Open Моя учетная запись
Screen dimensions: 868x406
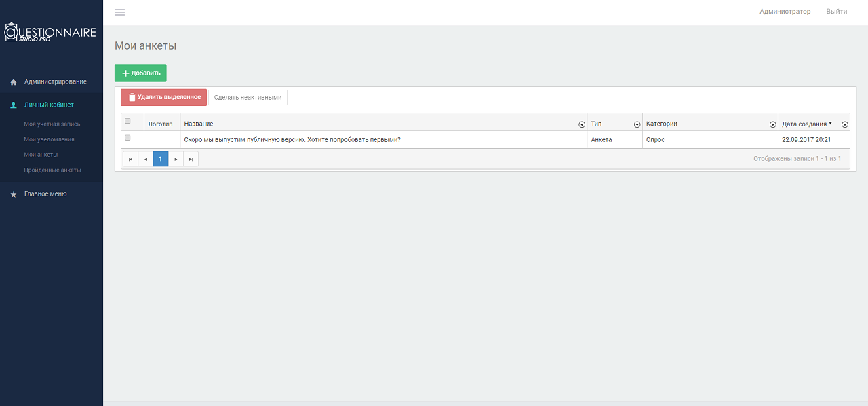tap(52, 124)
